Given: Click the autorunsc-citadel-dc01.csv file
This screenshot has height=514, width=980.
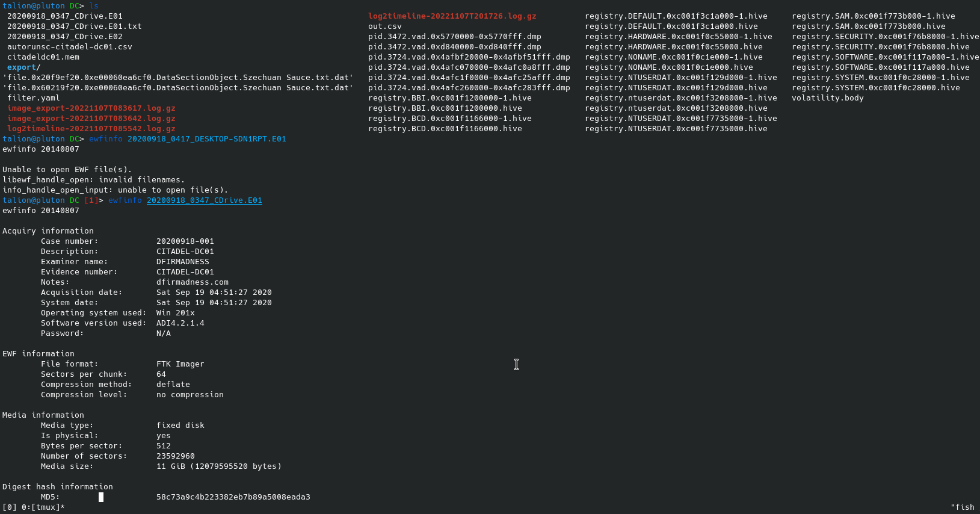Looking at the screenshot, I should click(x=69, y=47).
